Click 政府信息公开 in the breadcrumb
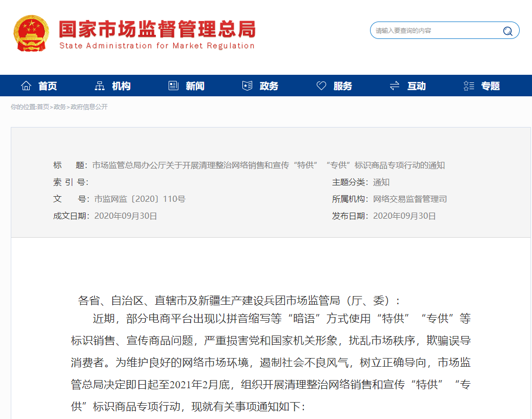The width and height of the screenshot is (532, 419). click(x=89, y=107)
